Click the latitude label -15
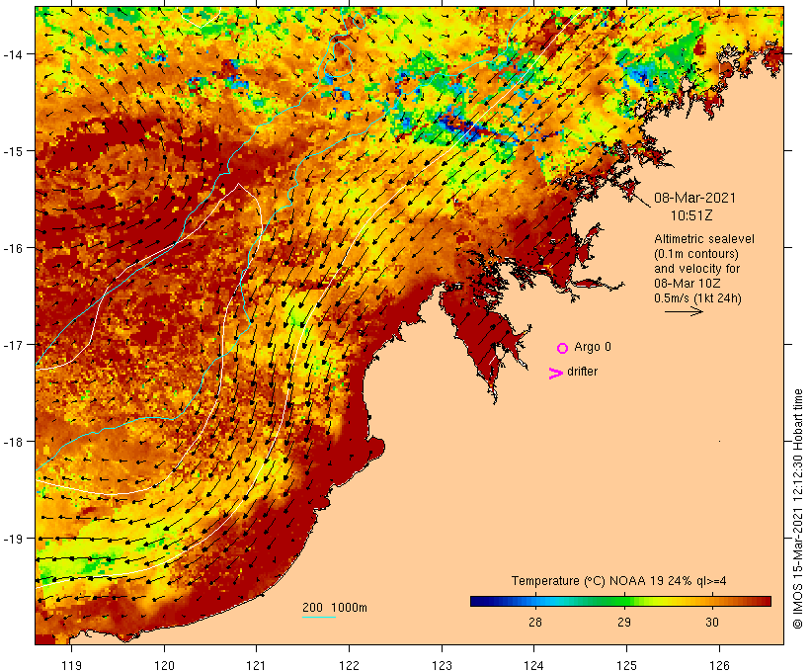The image size is (810, 672). (x=13, y=151)
